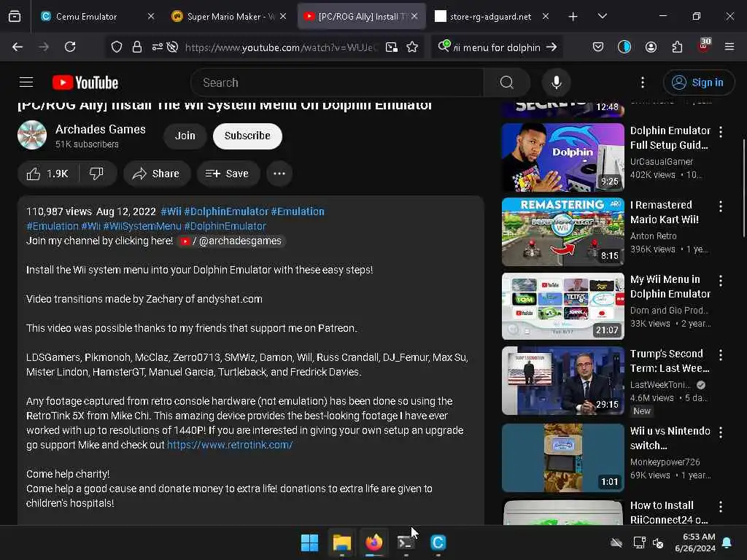Open the notification bell in system tray
This screenshot has width=747, height=560.
[727, 542]
